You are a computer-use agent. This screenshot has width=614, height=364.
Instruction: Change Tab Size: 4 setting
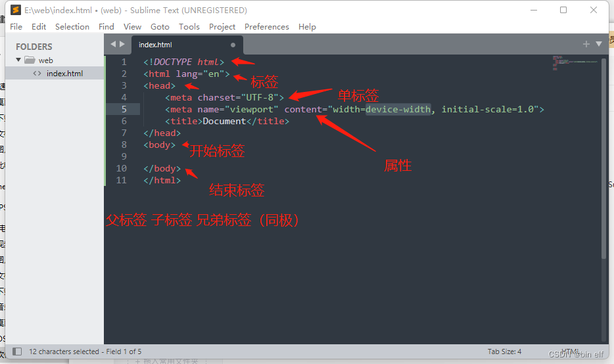tap(504, 352)
